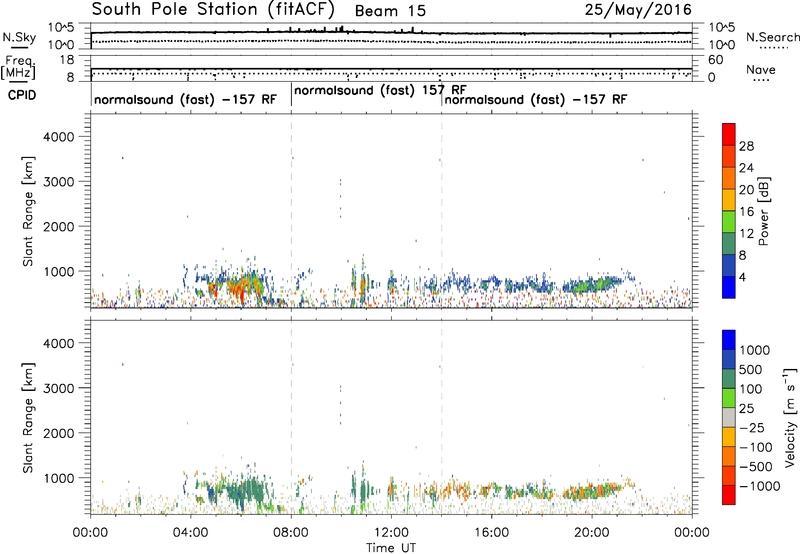The image size is (800, 554).
Task: Click the 'N.Search' legend label
Action: [x=772, y=37]
